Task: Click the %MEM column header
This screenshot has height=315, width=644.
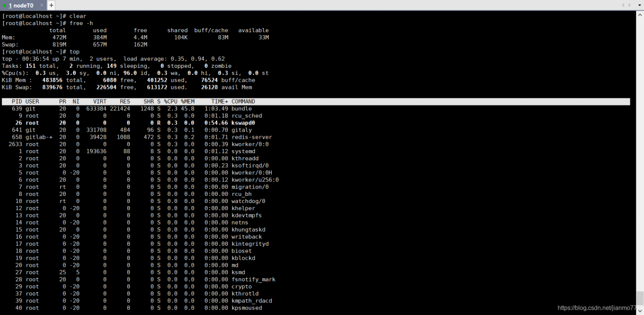Action: pyautogui.click(x=188, y=101)
